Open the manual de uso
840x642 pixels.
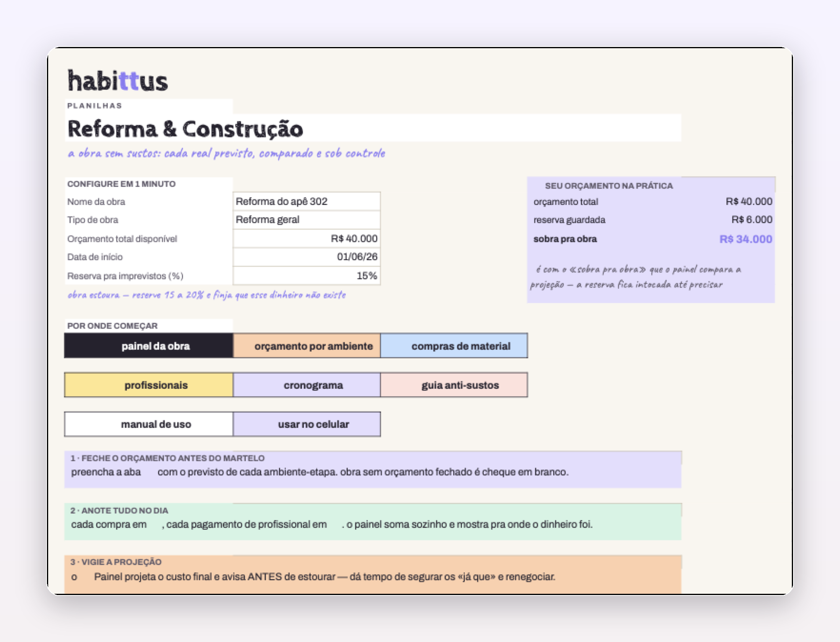tap(148, 424)
